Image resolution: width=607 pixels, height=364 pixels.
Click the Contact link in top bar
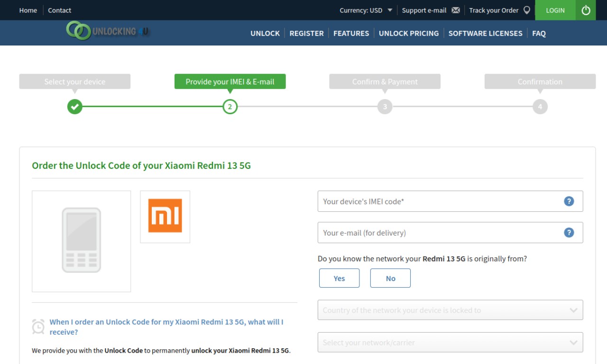(60, 10)
